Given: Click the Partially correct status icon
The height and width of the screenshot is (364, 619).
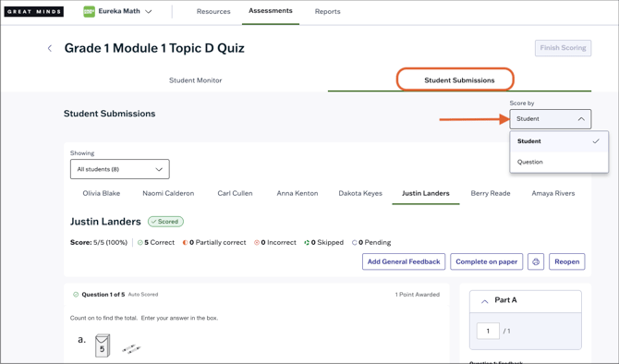Looking at the screenshot, I should tap(185, 243).
